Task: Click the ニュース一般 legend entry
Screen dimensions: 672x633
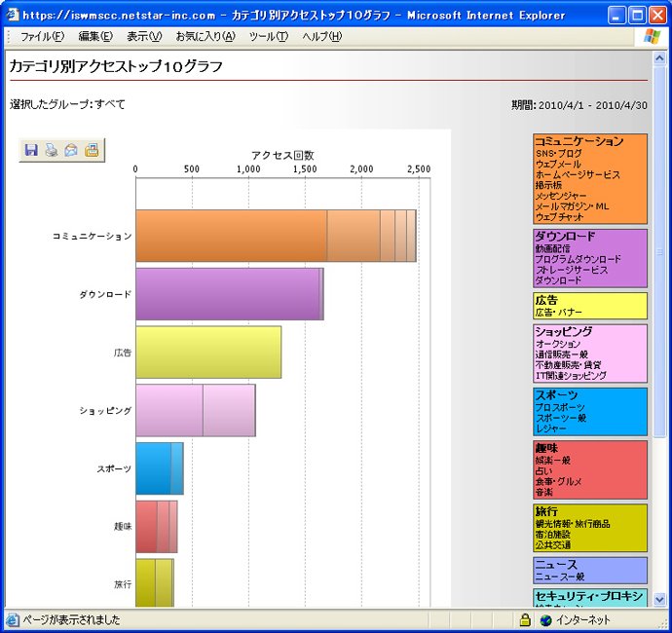Action: pyautogui.click(x=560, y=577)
